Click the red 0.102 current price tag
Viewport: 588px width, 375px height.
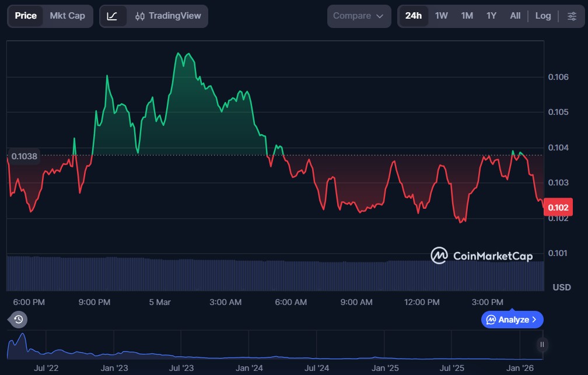558,207
